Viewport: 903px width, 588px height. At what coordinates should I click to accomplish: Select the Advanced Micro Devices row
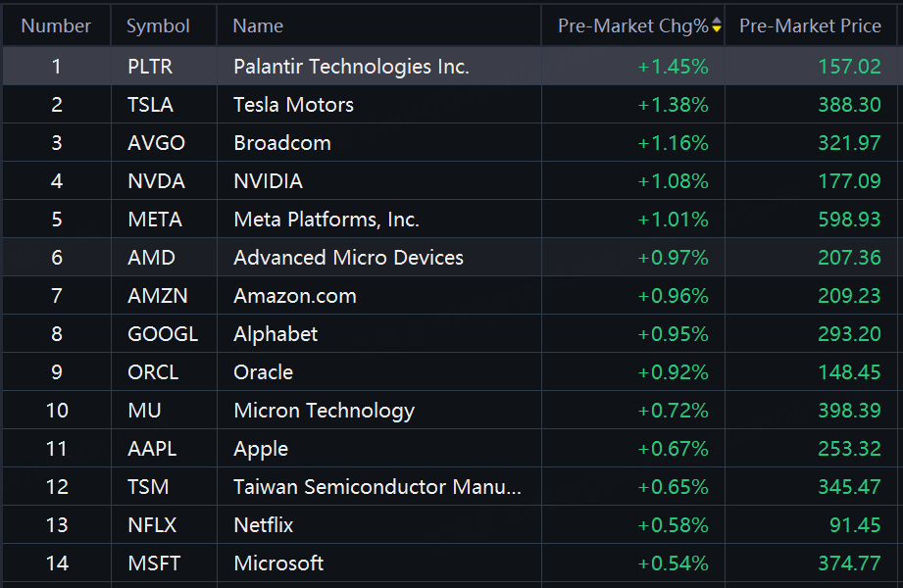click(348, 258)
